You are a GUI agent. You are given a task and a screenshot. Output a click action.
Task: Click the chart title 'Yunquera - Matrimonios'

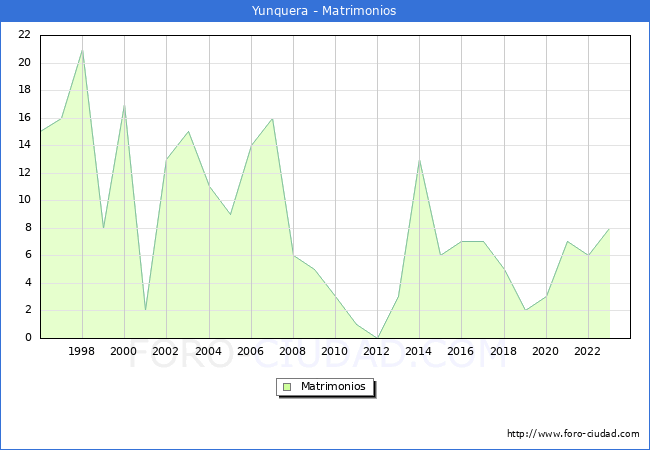[x=324, y=10]
